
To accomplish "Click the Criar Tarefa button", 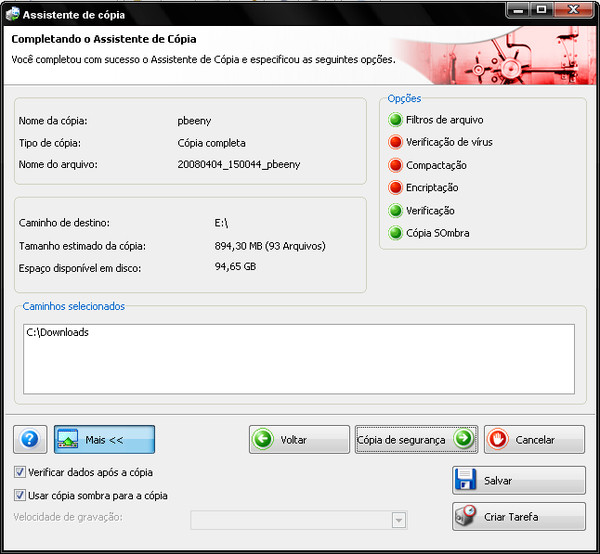I will tap(519, 517).
